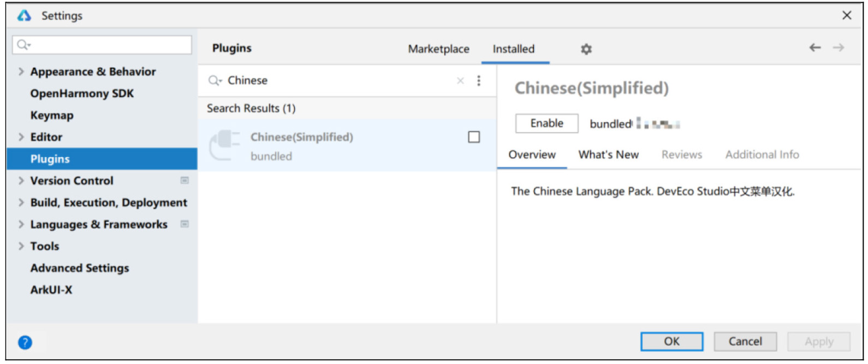Viewport: 868px width, 364px height.
Task: Click the plugins settings gear icon
Action: coord(586,49)
